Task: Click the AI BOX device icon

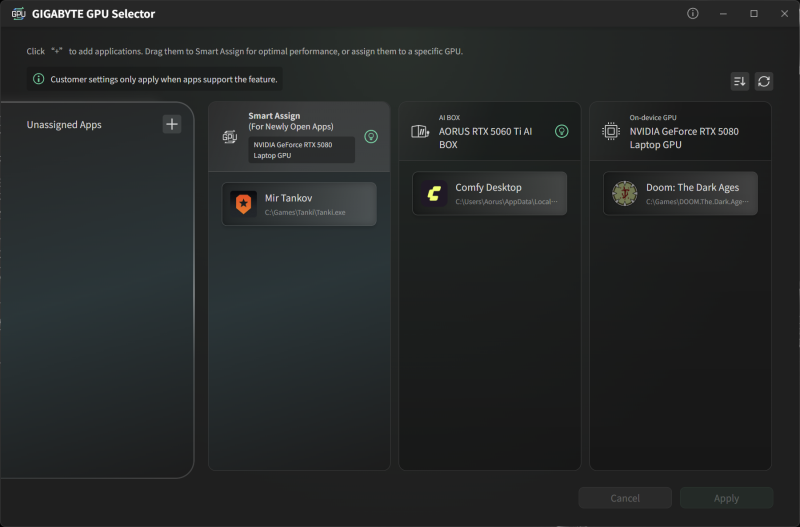Action: click(x=420, y=132)
